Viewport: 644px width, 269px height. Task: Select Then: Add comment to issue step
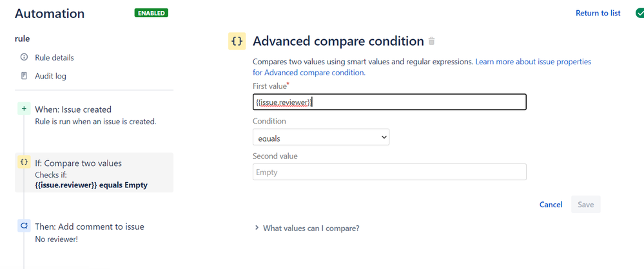pyautogui.click(x=95, y=232)
